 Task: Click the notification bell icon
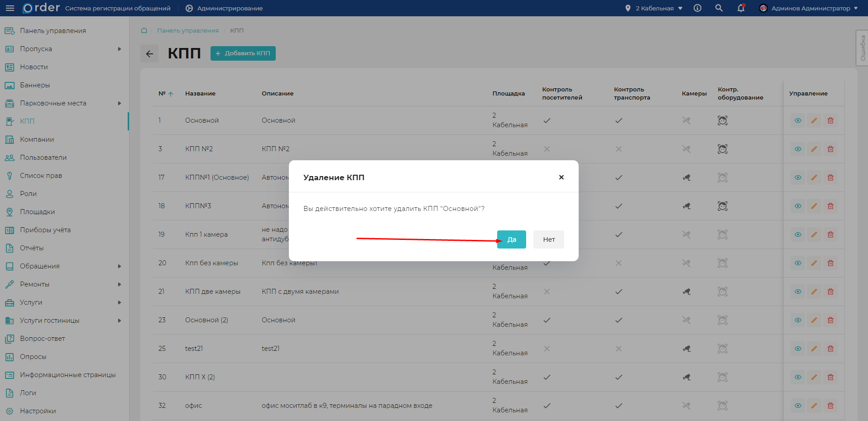[x=741, y=8]
